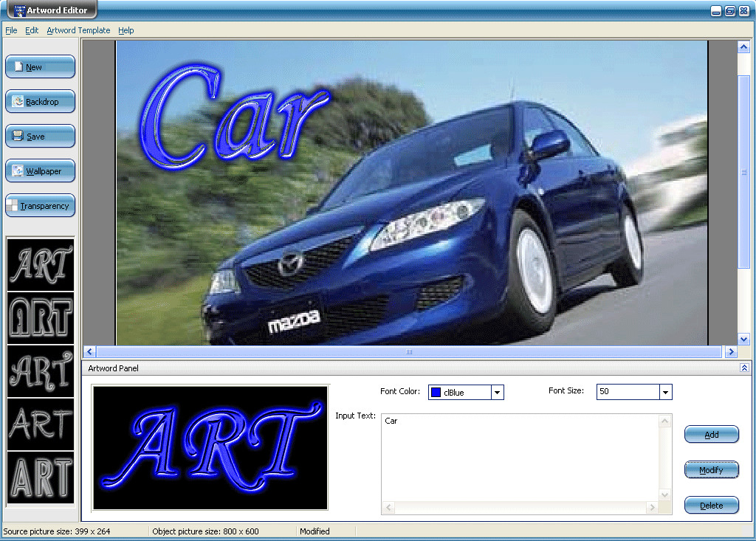The image size is (756, 541).
Task: Expand the Font Size dropdown arrow
Action: tap(665, 393)
